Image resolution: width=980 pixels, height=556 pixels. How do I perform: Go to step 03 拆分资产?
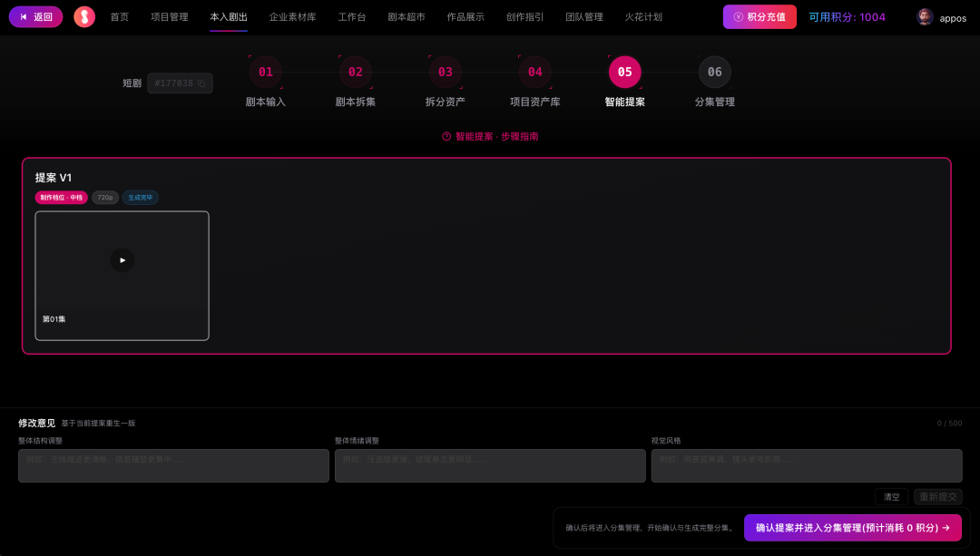(x=446, y=82)
